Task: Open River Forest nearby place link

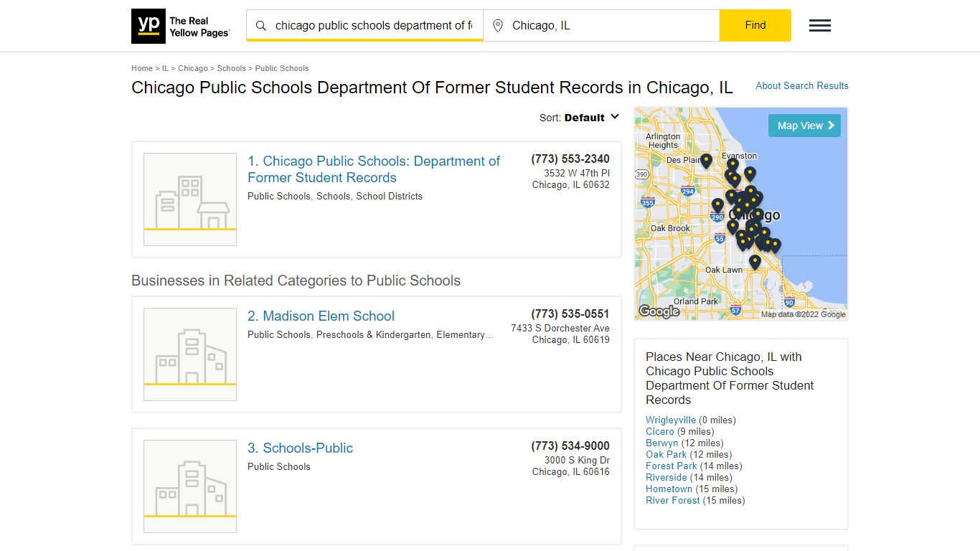Action: coord(673,500)
